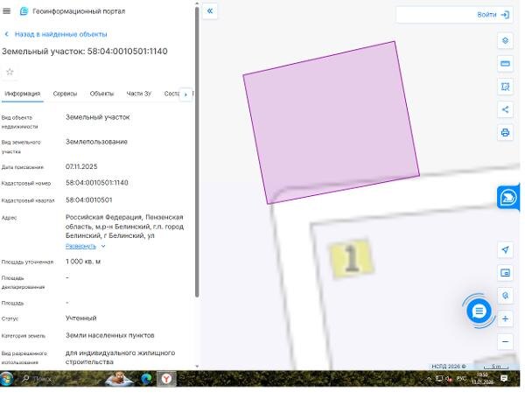Image resolution: width=525 pixels, height=420 pixels.
Task: Open Microsoft Edge from taskbar
Action: point(146,379)
